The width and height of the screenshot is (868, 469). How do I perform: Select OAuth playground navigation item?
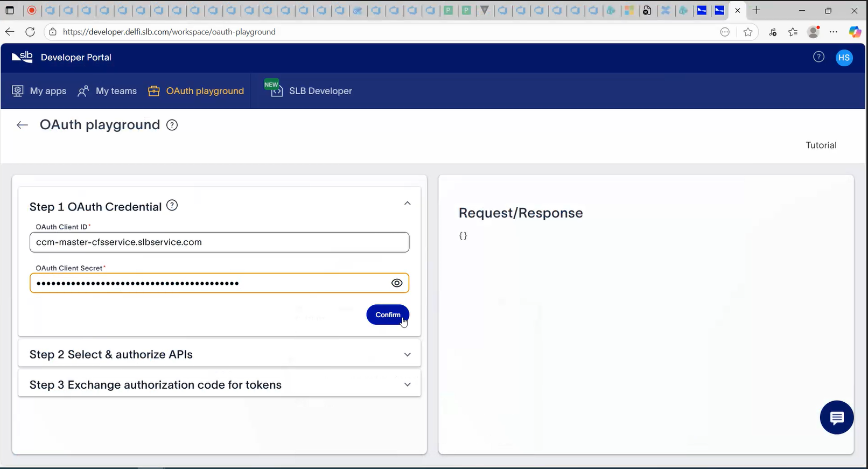point(196,91)
